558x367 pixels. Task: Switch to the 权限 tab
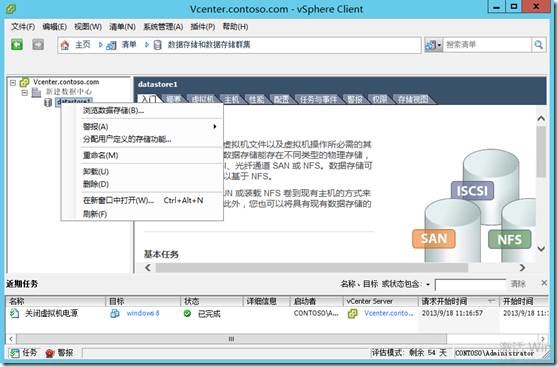[x=379, y=99]
